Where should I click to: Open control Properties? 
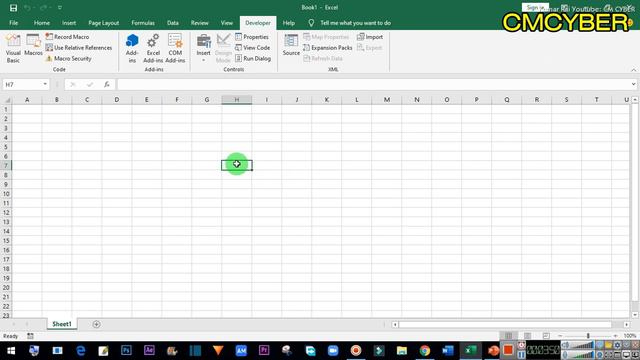point(252,37)
